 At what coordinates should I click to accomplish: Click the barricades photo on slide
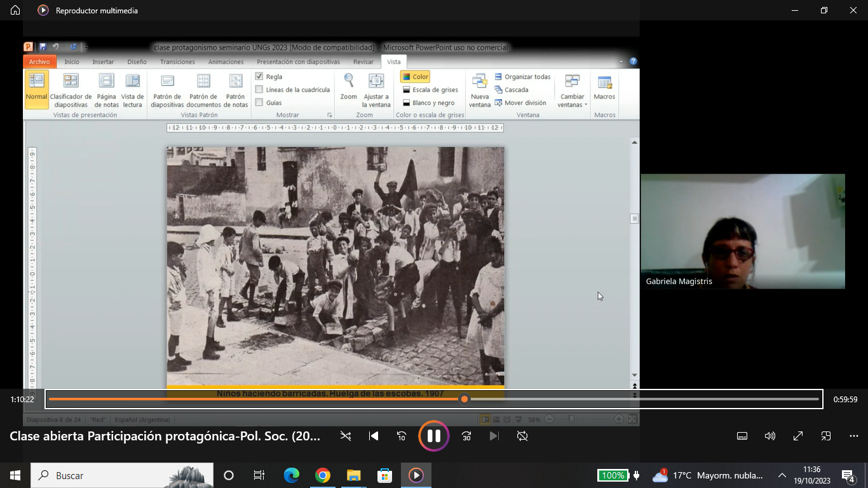(x=336, y=266)
